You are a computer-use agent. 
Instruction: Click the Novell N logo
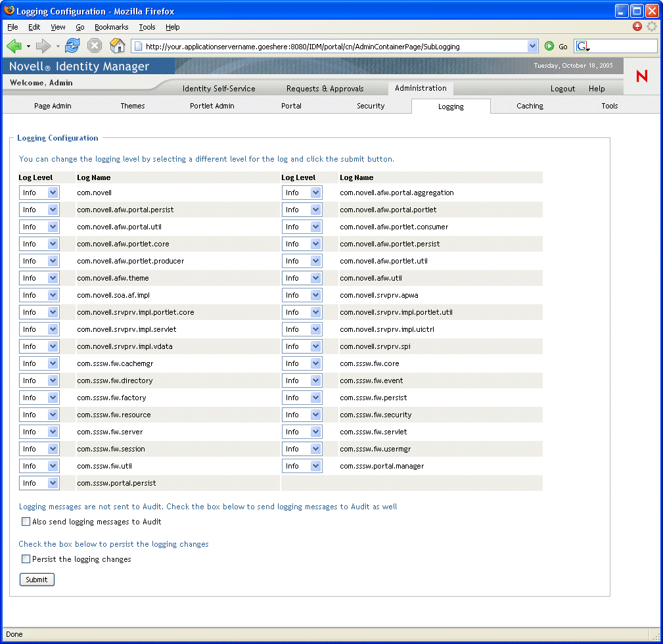[642, 76]
